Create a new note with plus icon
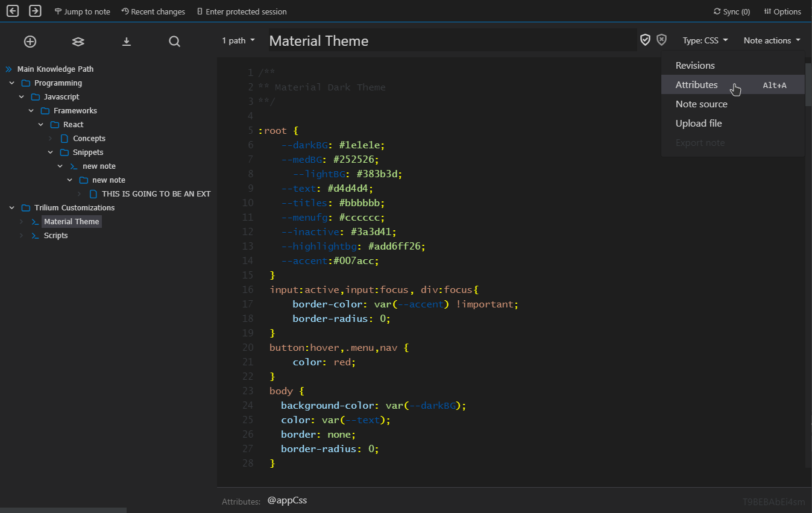This screenshot has width=812, height=513. [x=30, y=41]
